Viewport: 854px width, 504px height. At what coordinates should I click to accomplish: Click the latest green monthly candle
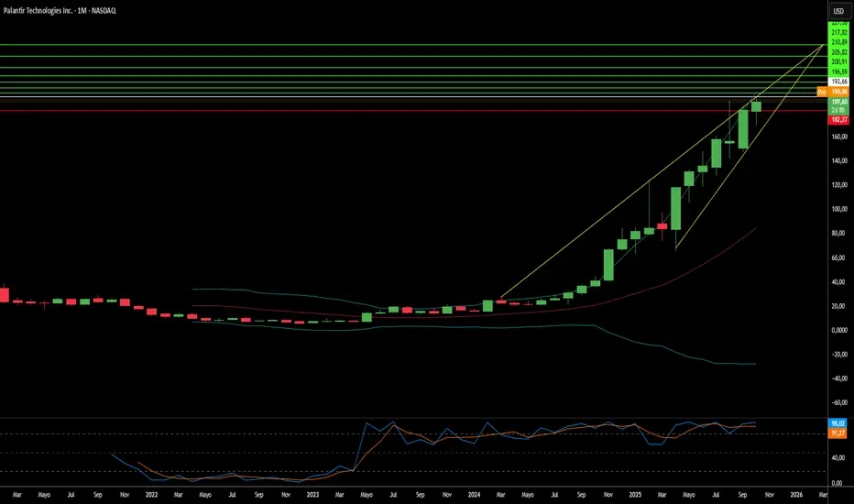757,106
